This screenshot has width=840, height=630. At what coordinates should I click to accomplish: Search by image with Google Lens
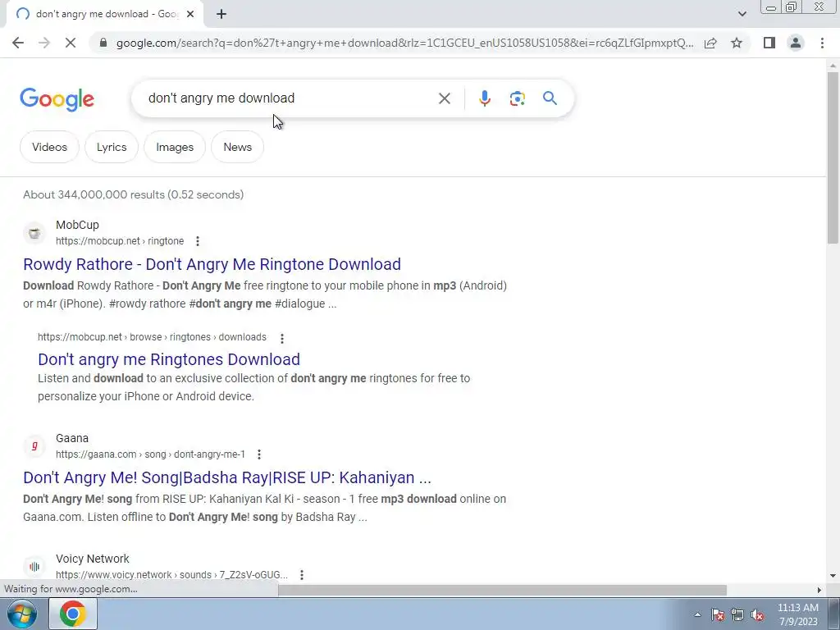tap(517, 98)
